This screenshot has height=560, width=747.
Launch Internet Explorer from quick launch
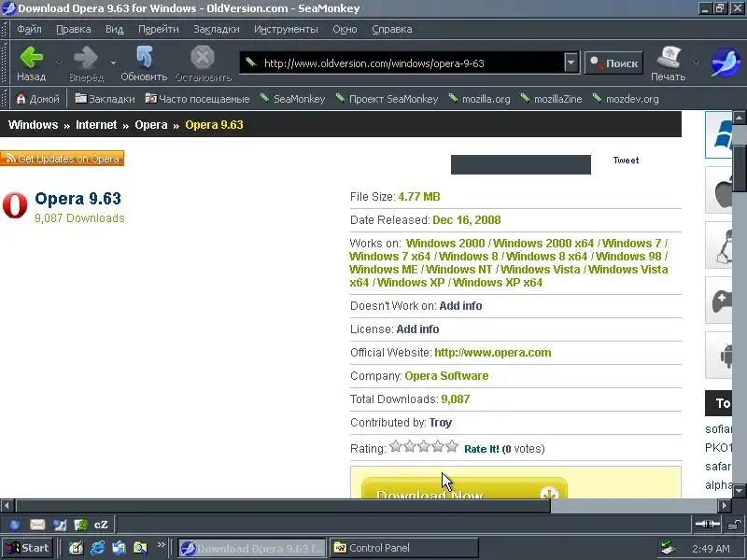98,548
